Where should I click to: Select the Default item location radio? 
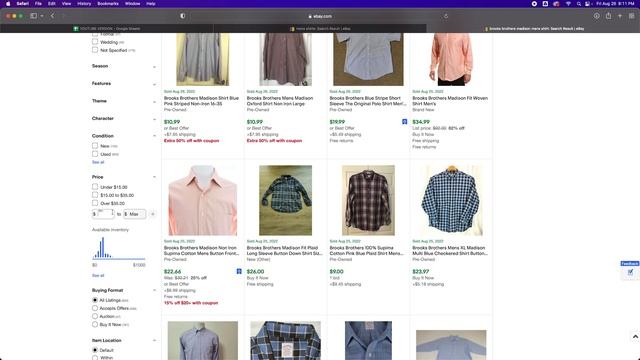tap(95, 350)
